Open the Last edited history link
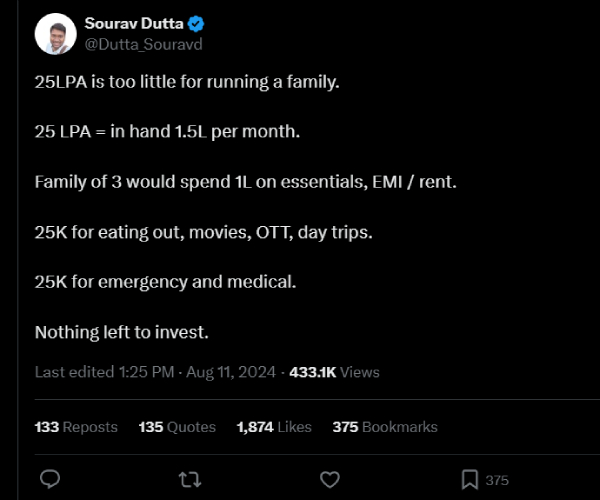600x500 pixels. tap(103, 372)
